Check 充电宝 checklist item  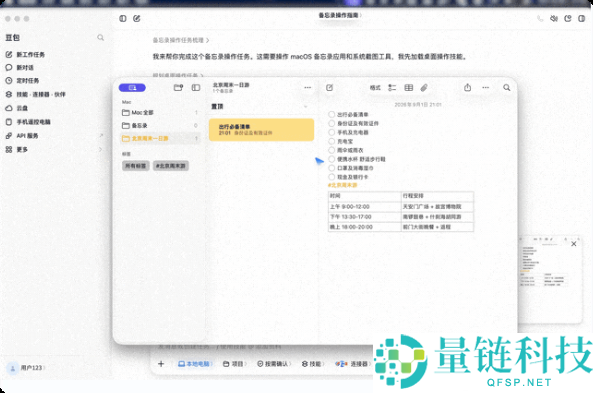click(331, 141)
